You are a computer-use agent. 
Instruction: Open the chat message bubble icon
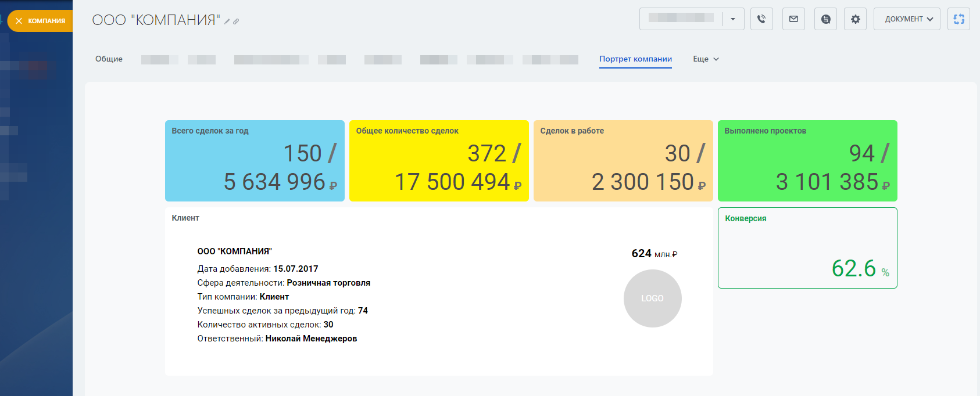tap(825, 19)
